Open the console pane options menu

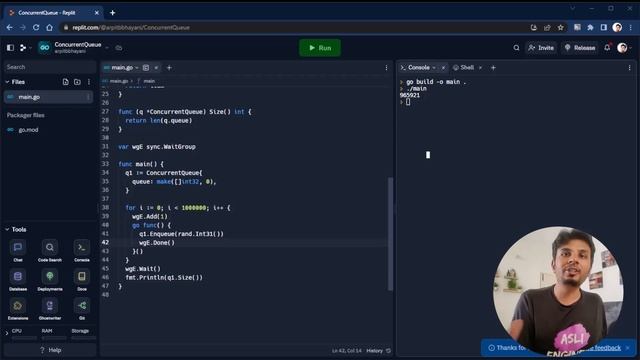coord(629,68)
